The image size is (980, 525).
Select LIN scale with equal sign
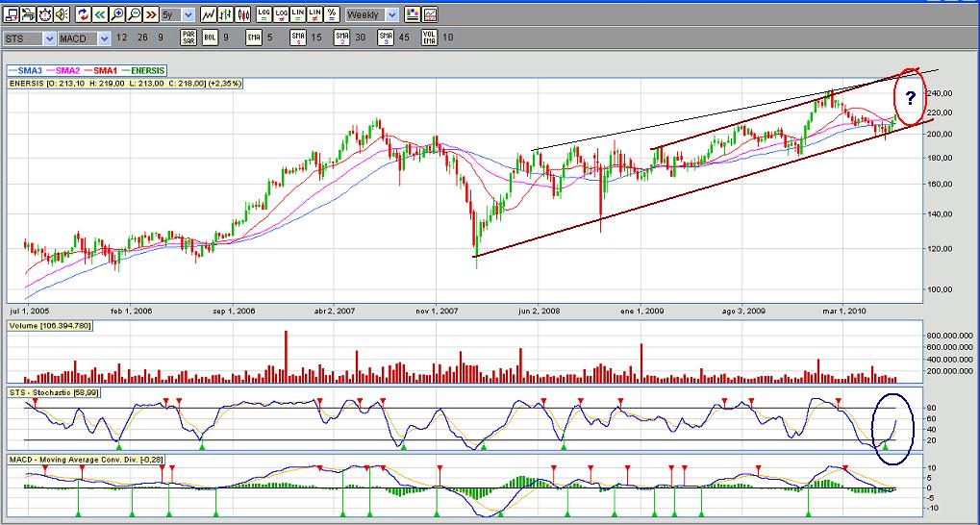click(x=298, y=13)
